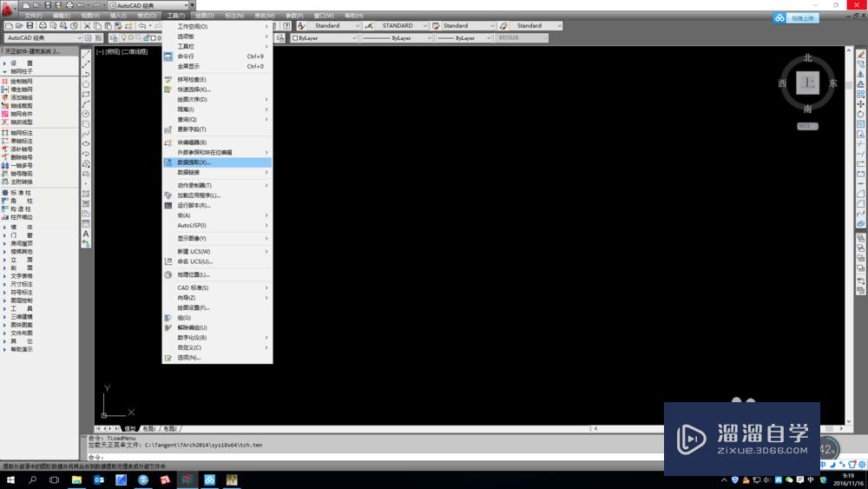
Task: Choose 加载应用程序(L)... menu item
Action: click(217, 195)
